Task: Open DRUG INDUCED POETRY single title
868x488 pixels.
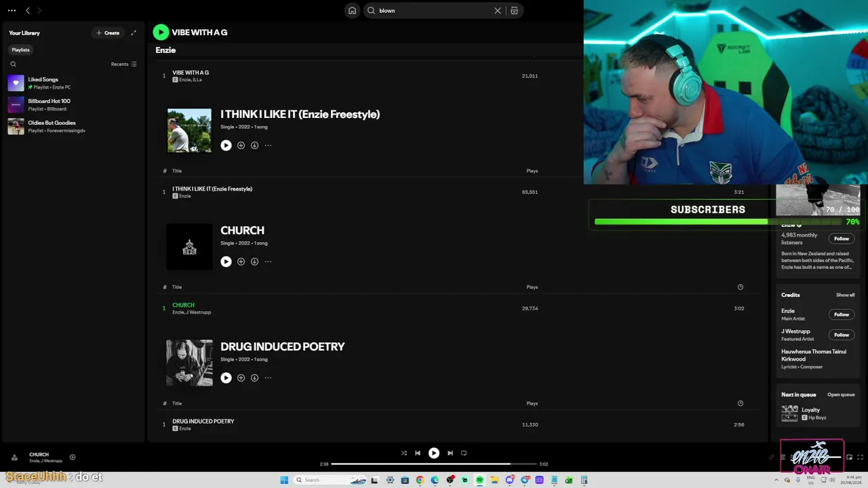Action: (283, 346)
